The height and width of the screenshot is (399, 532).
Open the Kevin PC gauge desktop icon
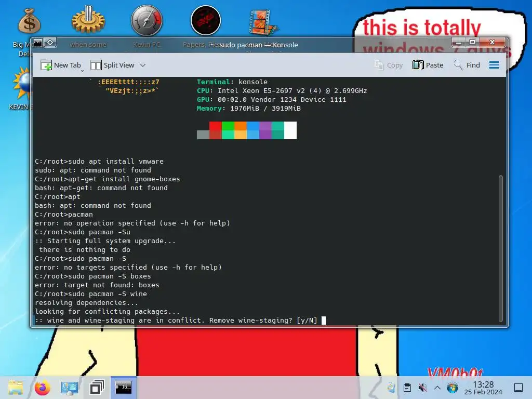pos(147,20)
